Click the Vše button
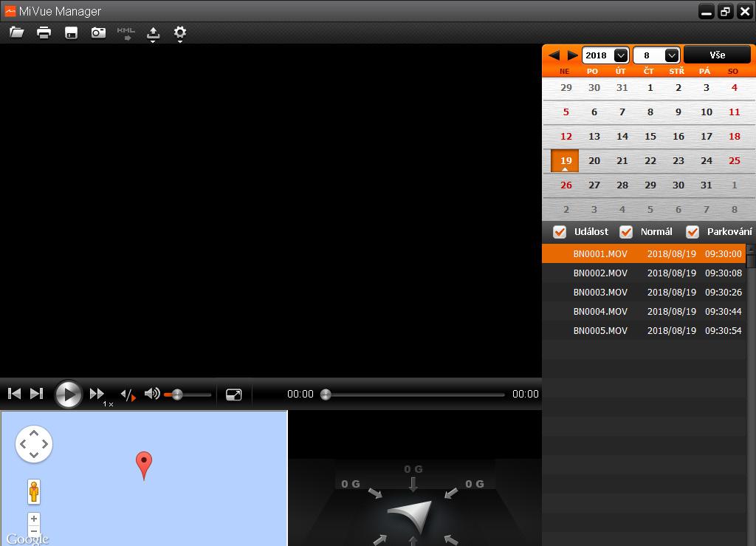Image resolution: width=756 pixels, height=546 pixels. coord(718,55)
